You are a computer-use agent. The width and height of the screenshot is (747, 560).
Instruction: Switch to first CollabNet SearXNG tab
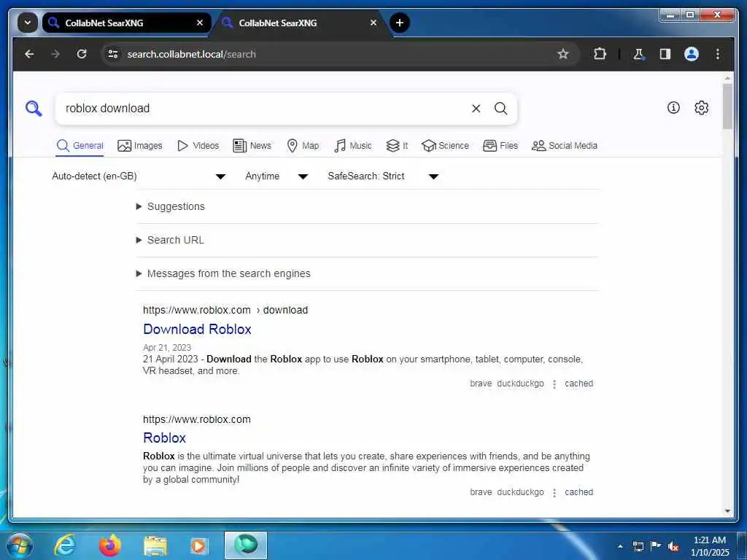[127, 23]
